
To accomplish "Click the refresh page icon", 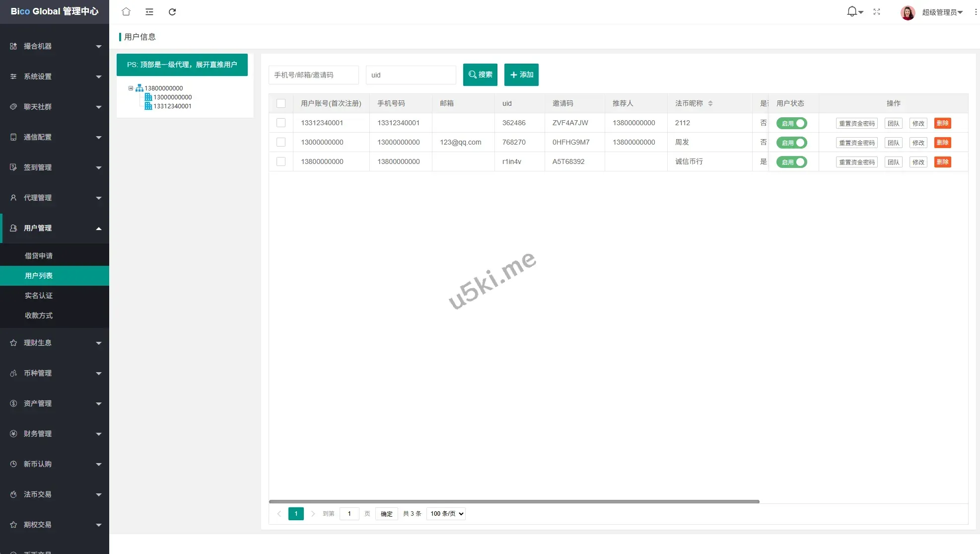I will pos(172,11).
